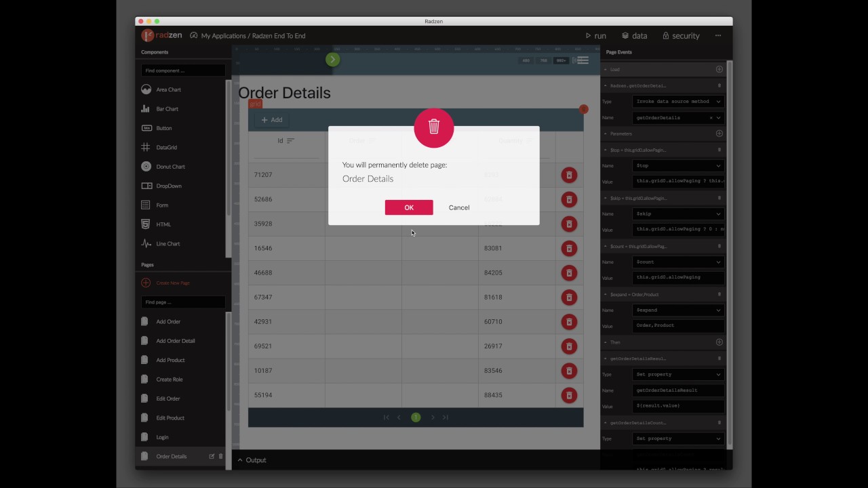
Task: Open the Add Order page
Action: click(168, 322)
